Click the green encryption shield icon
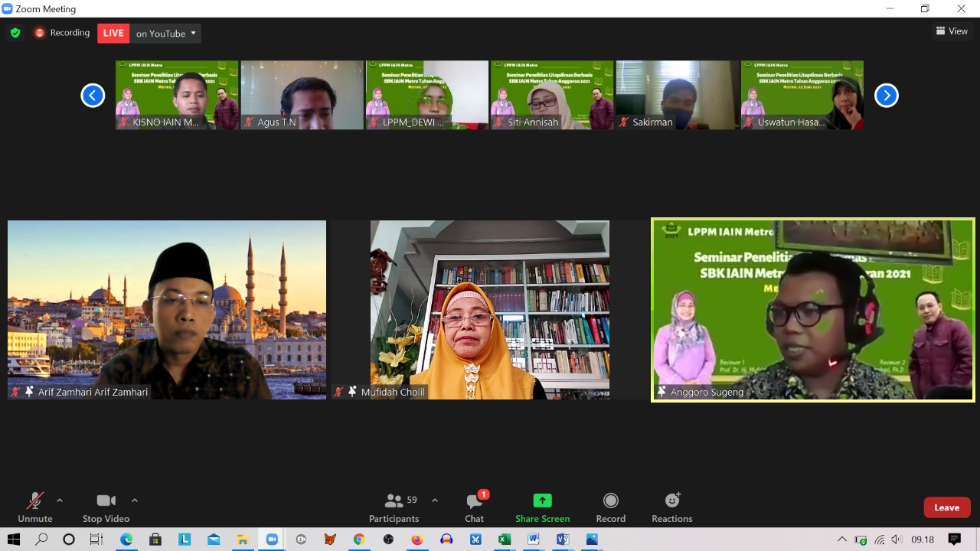The width and height of the screenshot is (980, 551). [x=15, y=33]
